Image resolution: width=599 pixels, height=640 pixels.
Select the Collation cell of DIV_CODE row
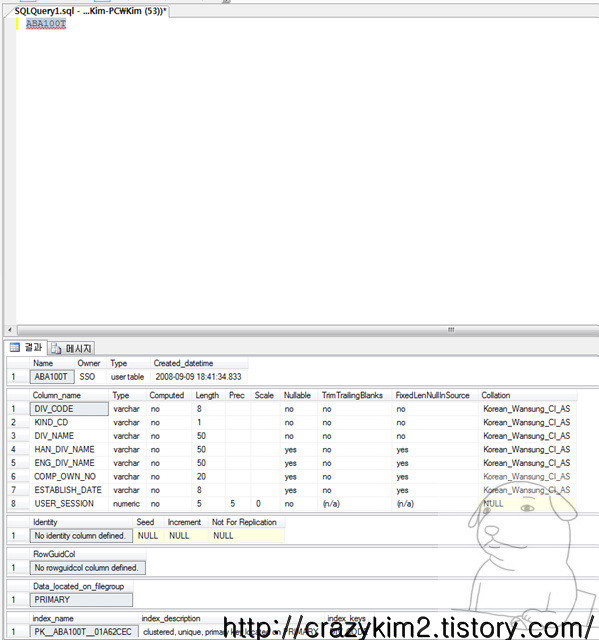pyautogui.click(x=527, y=409)
